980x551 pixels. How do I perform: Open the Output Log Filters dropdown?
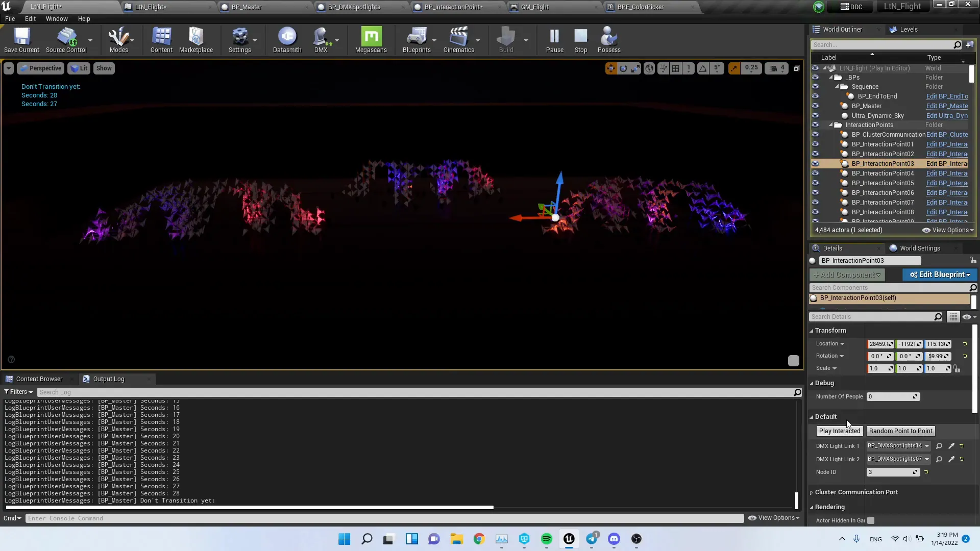point(18,392)
